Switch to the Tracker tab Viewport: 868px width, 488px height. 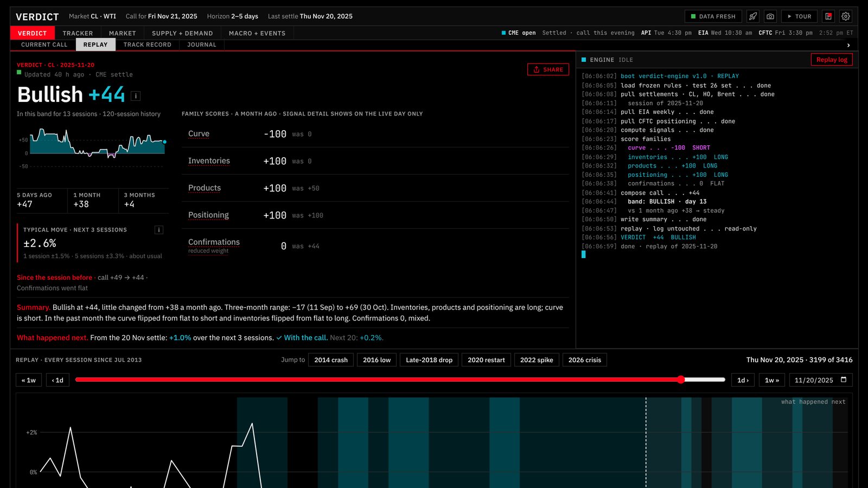point(78,33)
